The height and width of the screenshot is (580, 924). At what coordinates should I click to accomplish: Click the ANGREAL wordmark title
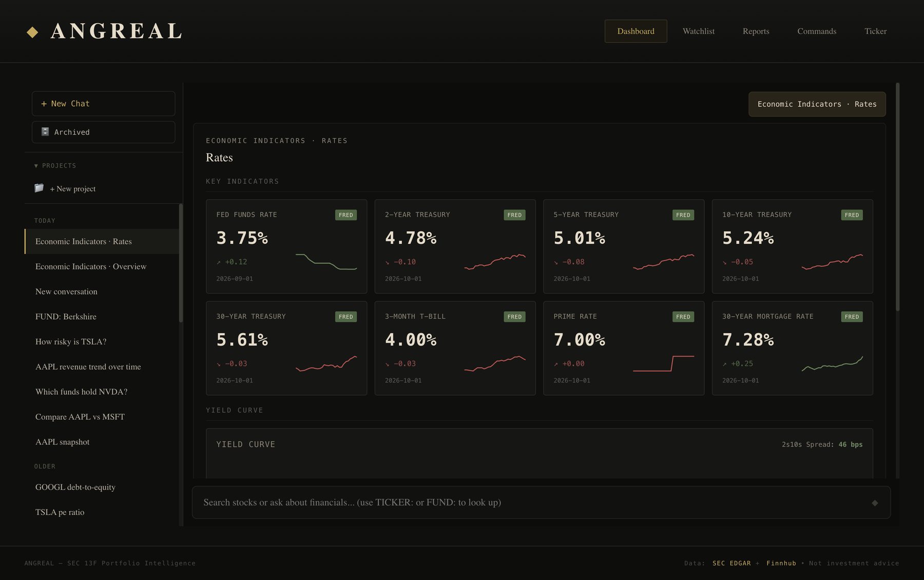pyautogui.click(x=117, y=31)
